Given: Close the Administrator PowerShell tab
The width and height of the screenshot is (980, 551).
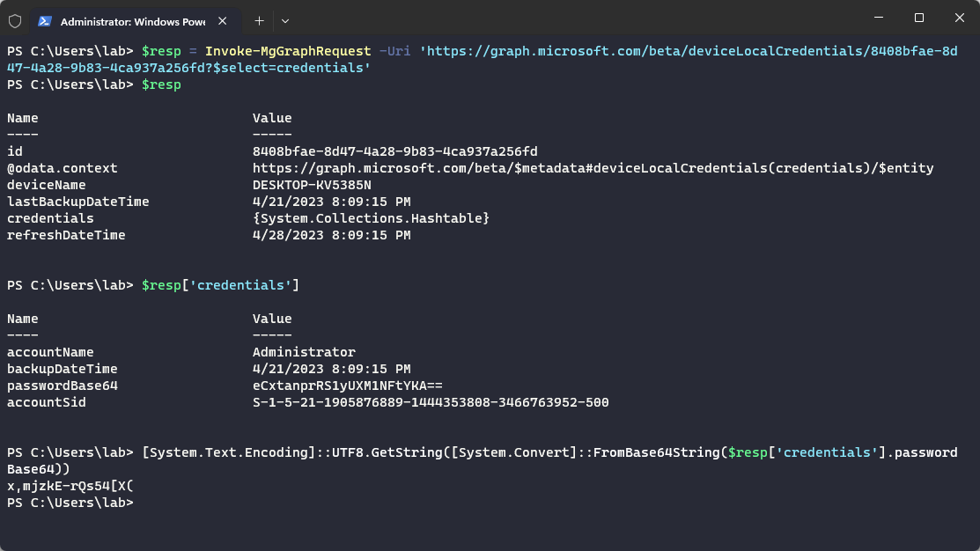Looking at the screenshot, I should (223, 21).
